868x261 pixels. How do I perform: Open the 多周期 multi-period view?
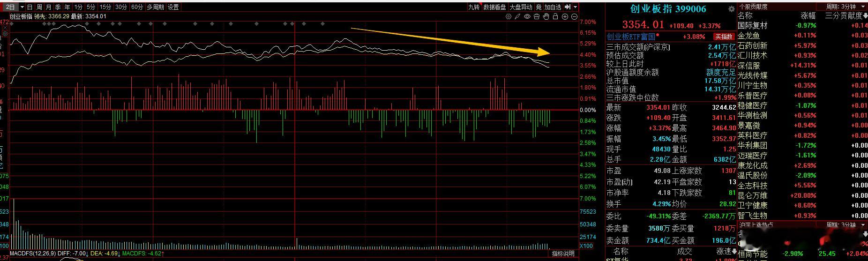[x=155, y=7]
